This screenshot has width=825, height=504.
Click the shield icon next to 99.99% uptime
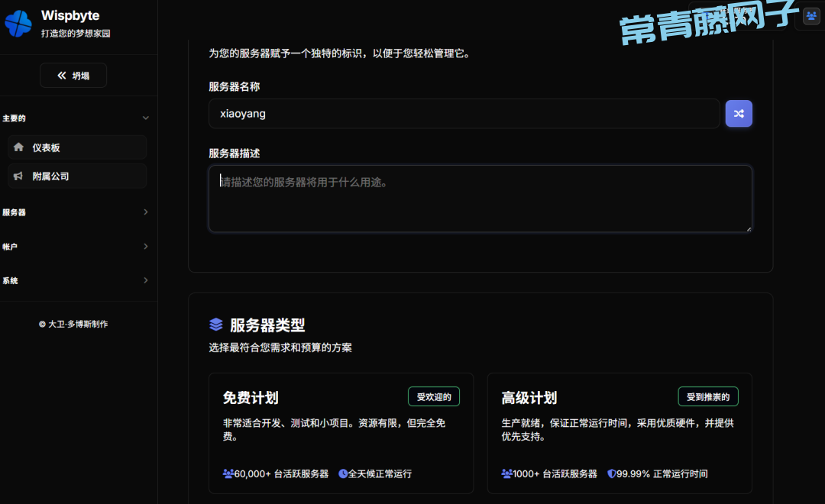611,473
